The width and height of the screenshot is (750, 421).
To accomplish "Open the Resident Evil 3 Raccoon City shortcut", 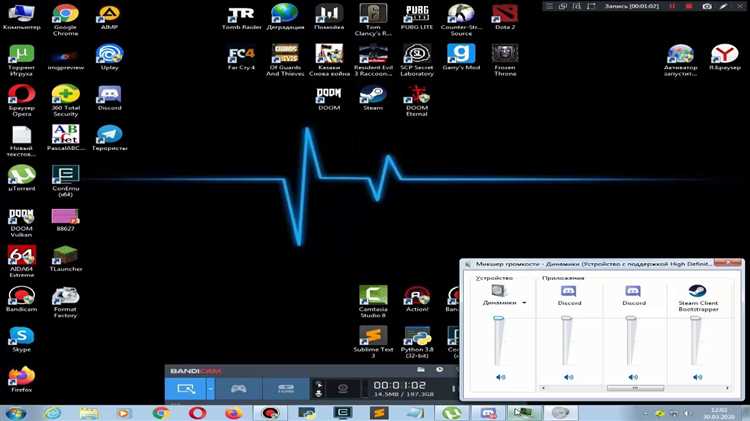I will [x=373, y=60].
